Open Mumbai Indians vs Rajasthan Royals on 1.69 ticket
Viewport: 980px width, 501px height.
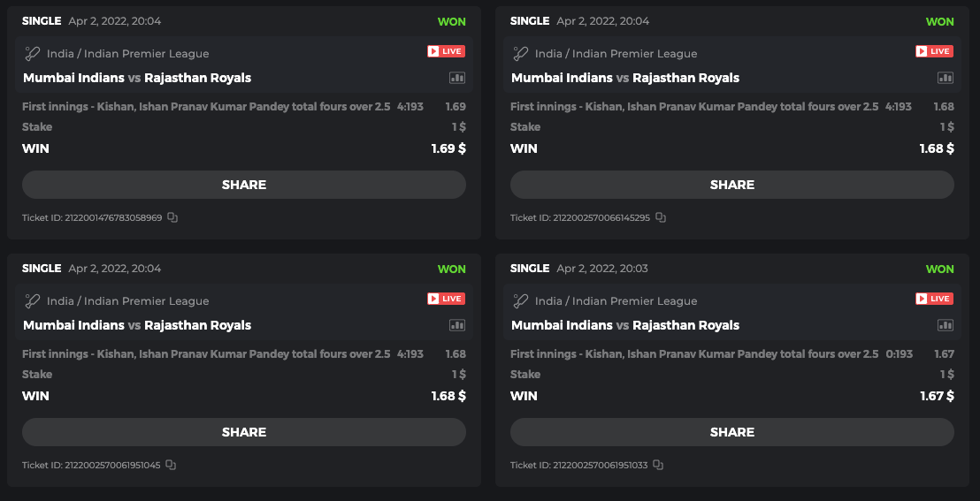pyautogui.click(x=137, y=78)
